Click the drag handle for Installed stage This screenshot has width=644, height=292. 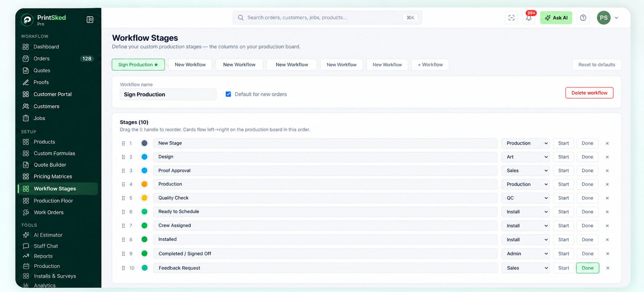123,239
